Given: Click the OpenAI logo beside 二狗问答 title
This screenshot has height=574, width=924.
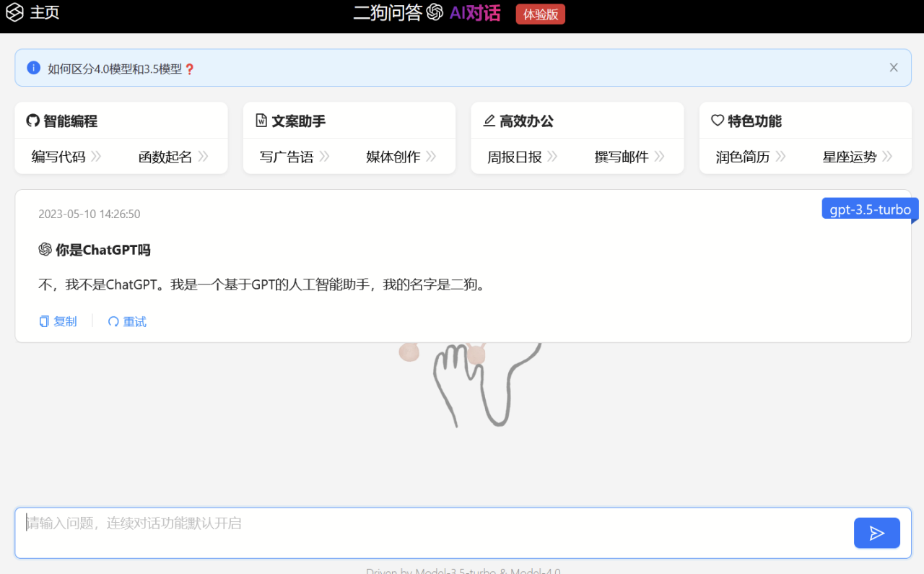Looking at the screenshot, I should coord(435,12).
